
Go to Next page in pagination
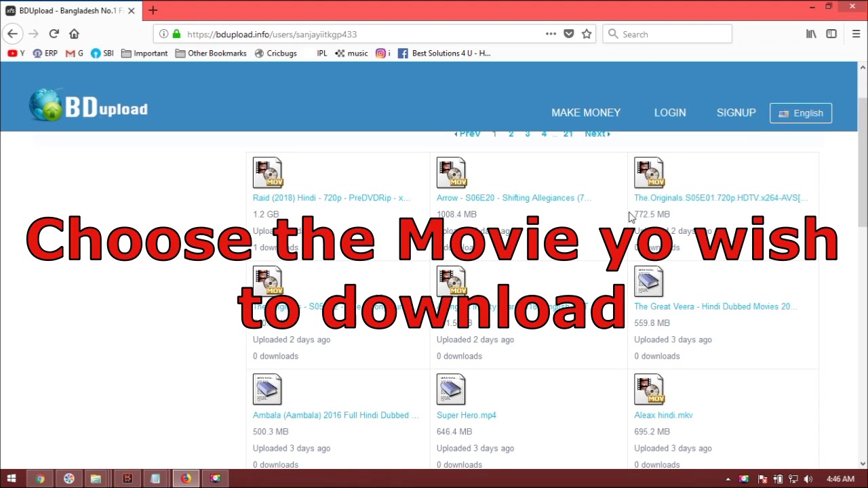597,134
